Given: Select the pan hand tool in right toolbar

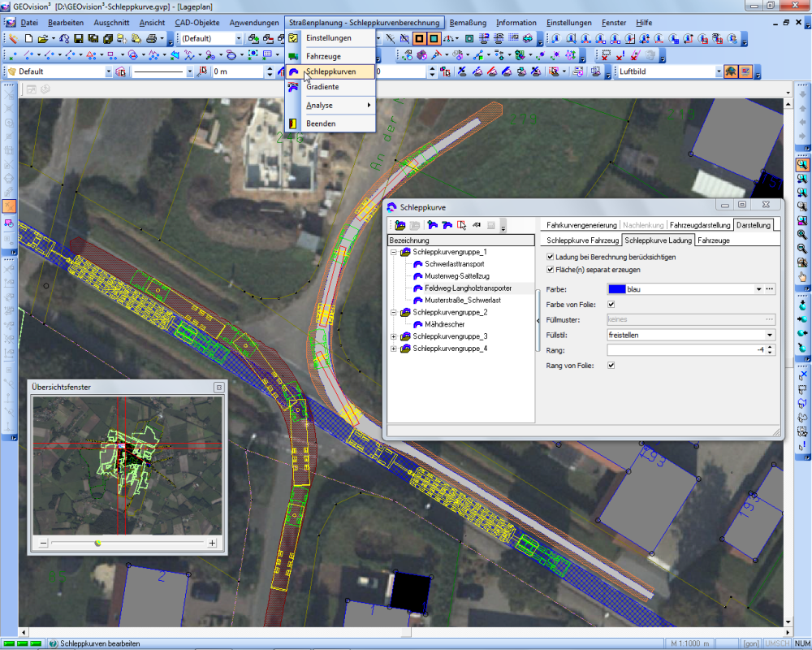Looking at the screenshot, I should 802,277.
